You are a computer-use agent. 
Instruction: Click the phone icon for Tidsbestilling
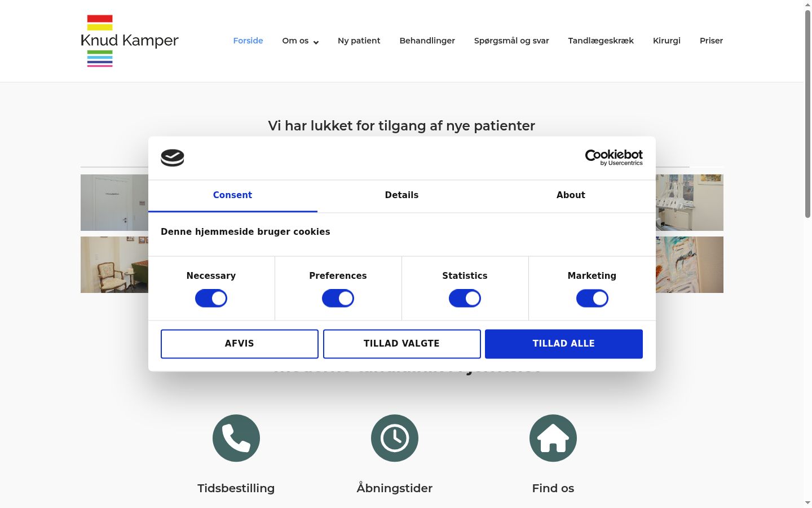236,438
